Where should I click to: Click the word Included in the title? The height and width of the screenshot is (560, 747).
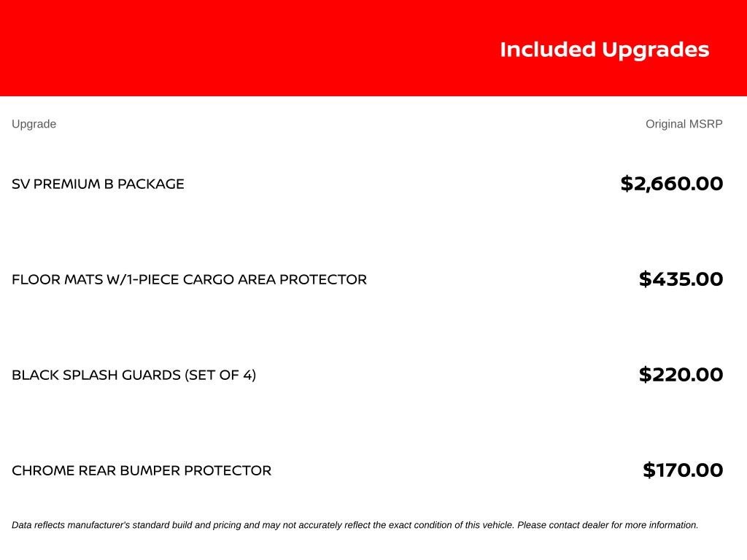(x=548, y=50)
